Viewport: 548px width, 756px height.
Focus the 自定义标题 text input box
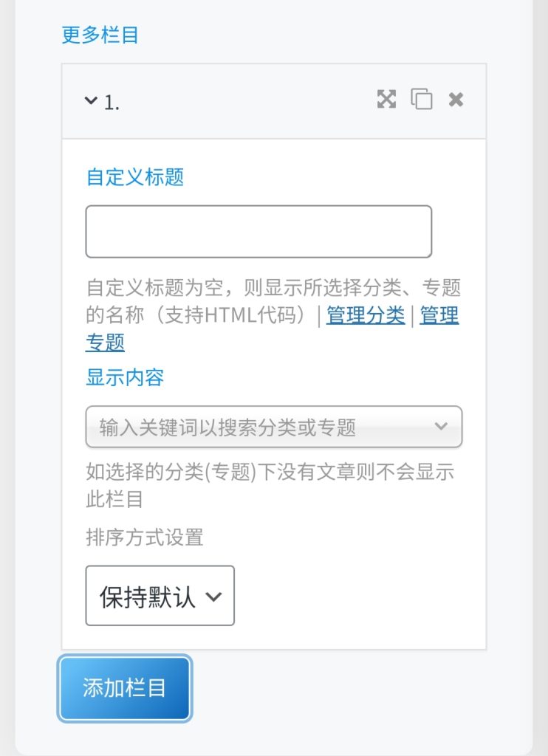pos(258,232)
